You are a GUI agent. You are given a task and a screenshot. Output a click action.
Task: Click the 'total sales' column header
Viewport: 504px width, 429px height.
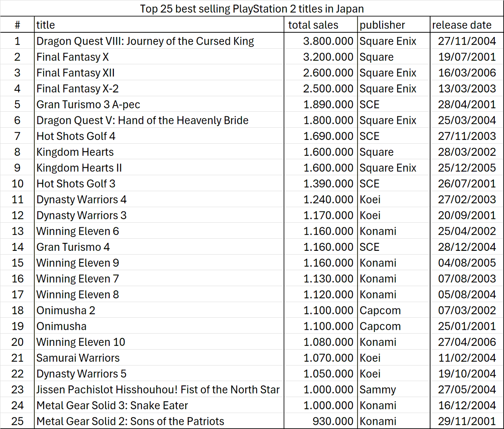point(321,25)
